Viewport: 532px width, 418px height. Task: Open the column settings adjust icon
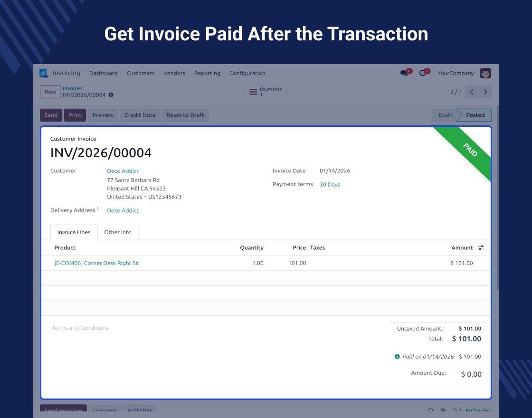[x=481, y=247]
